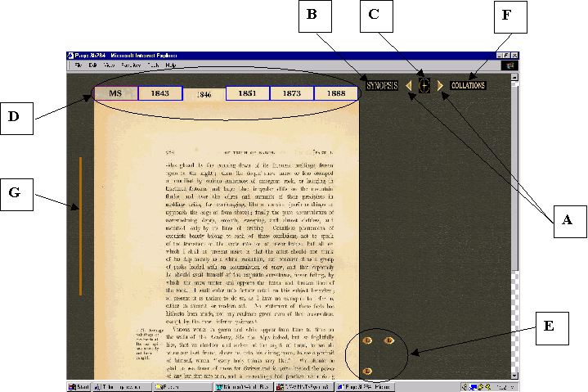Select the Page 36/284 Internet Explorer taskbar button
588x392 pixels.
coord(365,387)
